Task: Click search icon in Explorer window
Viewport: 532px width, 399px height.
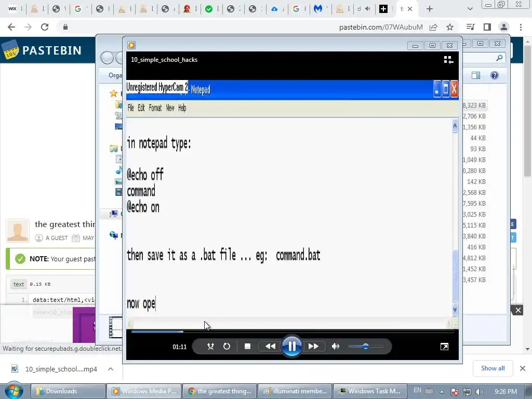Action: (x=499, y=58)
